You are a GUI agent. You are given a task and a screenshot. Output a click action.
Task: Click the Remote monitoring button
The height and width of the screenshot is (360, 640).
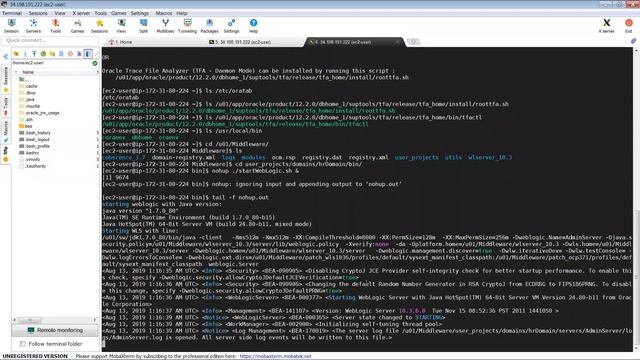[55, 330]
